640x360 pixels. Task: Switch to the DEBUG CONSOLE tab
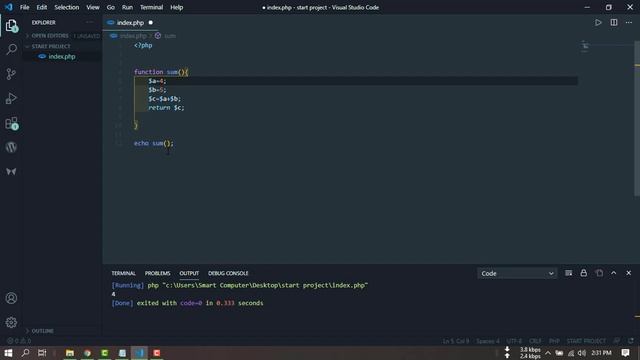[x=228, y=273]
